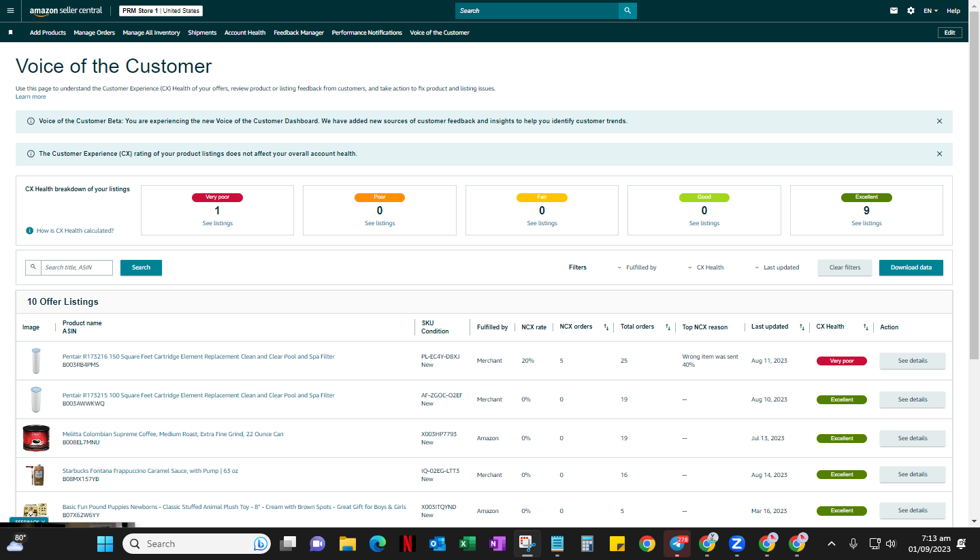Screen dimensions: 980x560
Task: Expand the Last updated filter
Action: tap(777, 267)
